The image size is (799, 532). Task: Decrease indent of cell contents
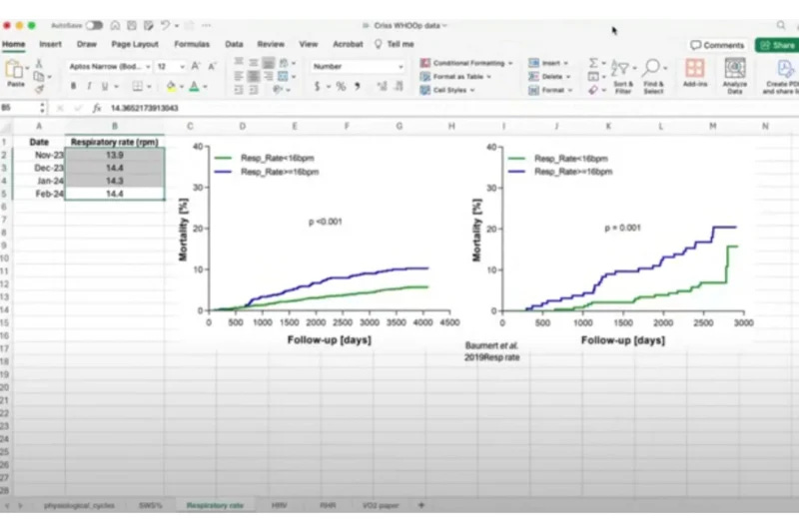click(x=239, y=90)
